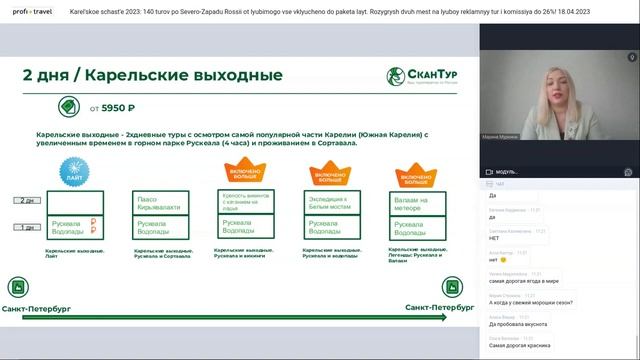The image size is (640, 360).
Task: Click the Паасо Кирьявалахти box
Action: [x=161, y=203]
